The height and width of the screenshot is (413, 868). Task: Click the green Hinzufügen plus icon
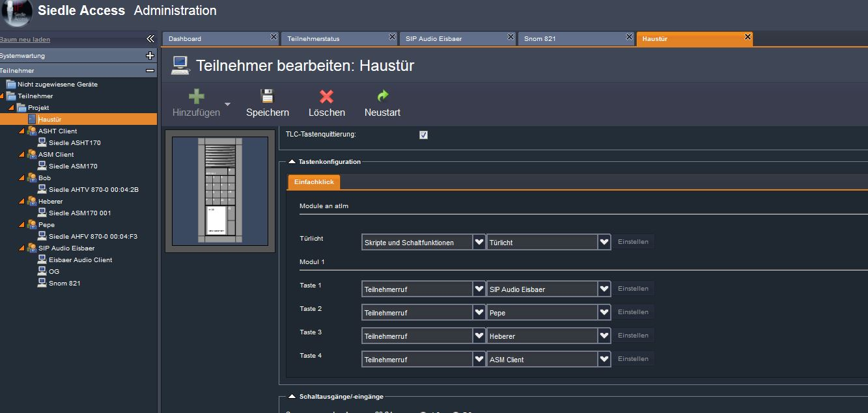(196, 96)
